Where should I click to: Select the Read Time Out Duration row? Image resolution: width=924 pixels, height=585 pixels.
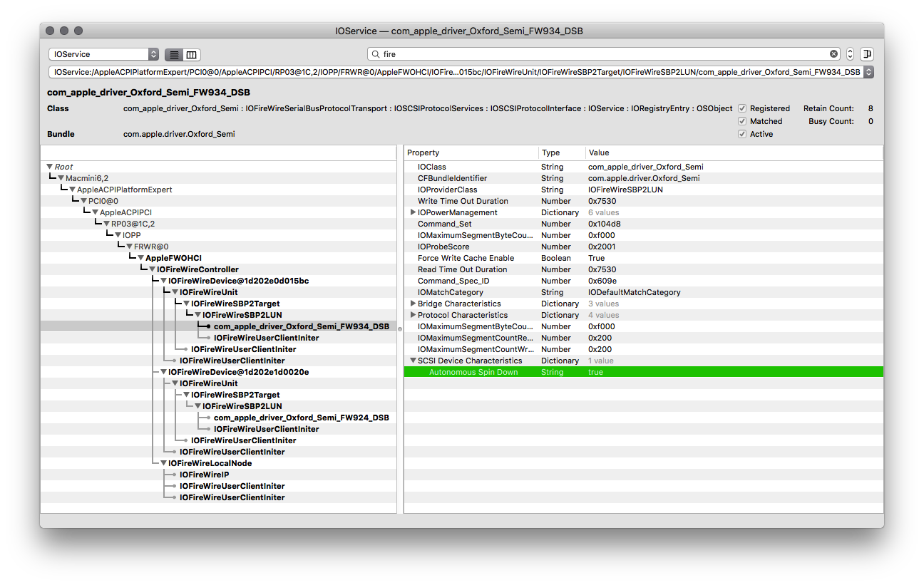tap(644, 269)
